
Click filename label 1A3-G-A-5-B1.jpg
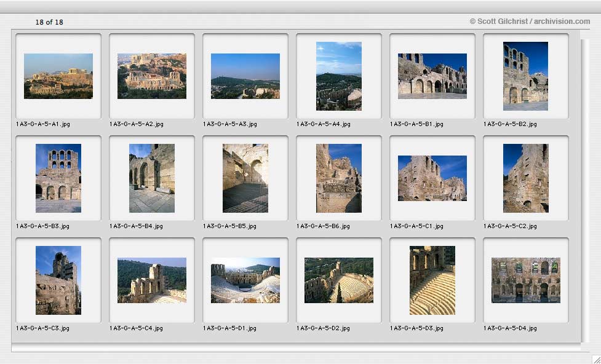tap(416, 124)
